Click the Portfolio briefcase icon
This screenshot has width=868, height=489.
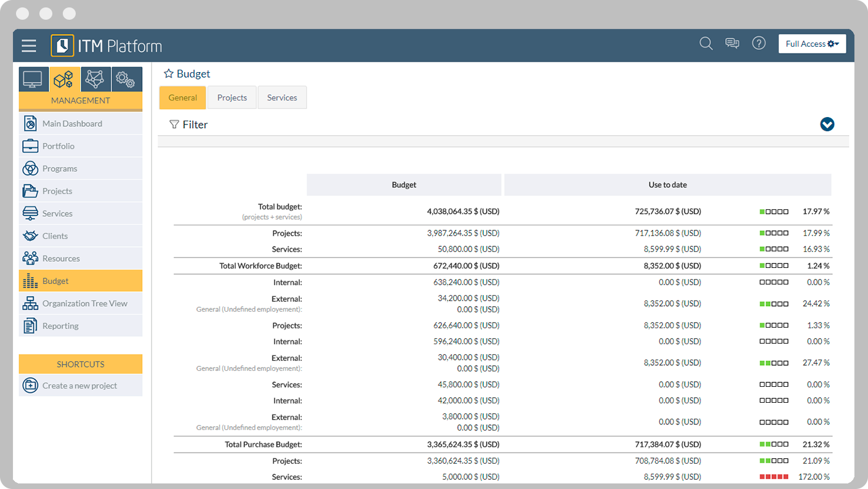[30, 146]
